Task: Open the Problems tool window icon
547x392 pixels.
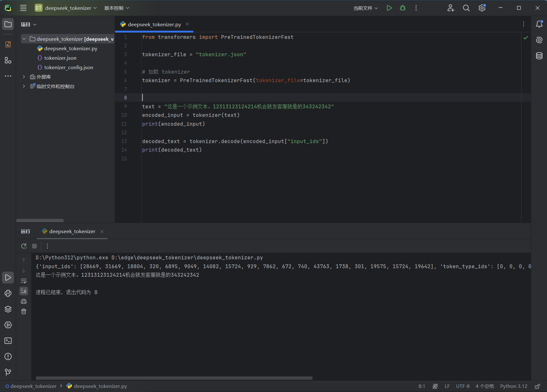Action: point(8,356)
